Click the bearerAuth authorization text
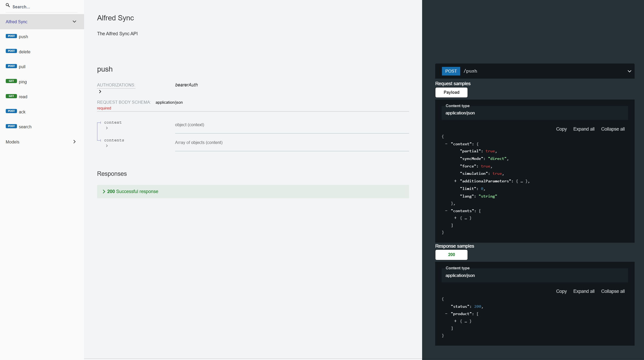This screenshot has height=360, width=644. tap(186, 85)
